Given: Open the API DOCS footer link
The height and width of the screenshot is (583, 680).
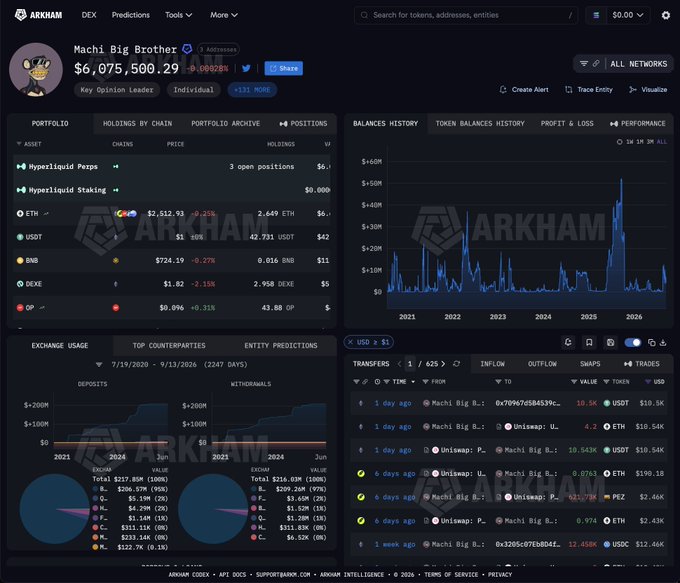Looking at the screenshot, I should click(x=232, y=574).
